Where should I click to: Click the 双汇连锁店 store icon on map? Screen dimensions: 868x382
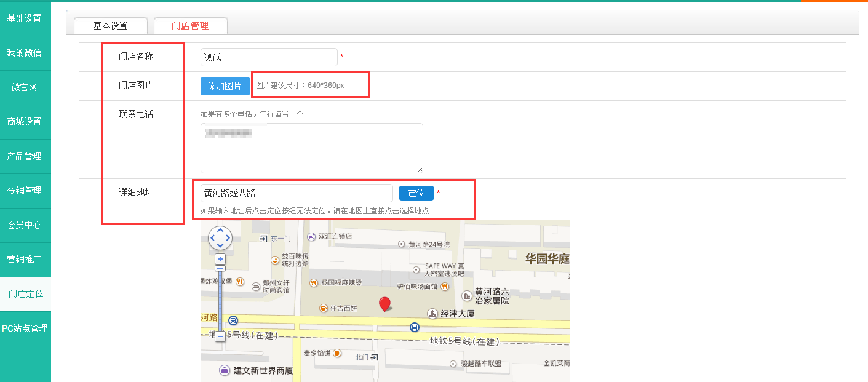coord(312,236)
